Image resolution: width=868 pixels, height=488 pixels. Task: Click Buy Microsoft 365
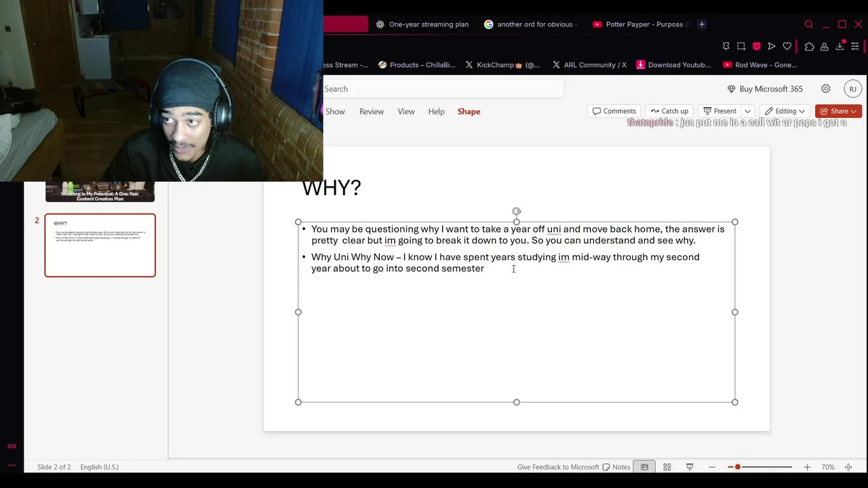(765, 89)
